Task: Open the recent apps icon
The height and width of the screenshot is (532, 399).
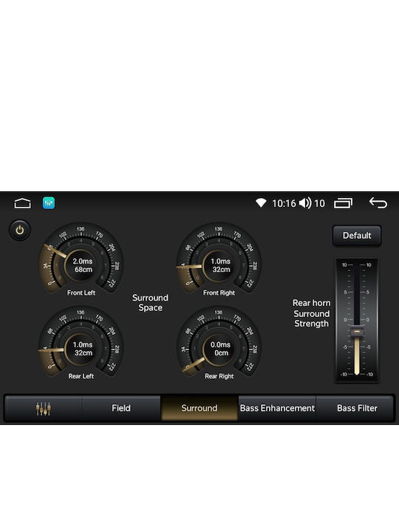Action: click(x=343, y=203)
